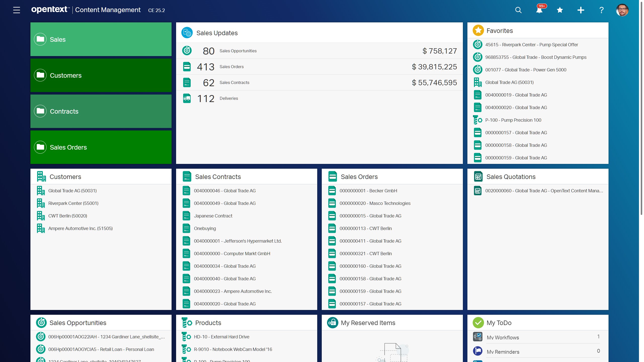Open the Japanese Contract item
This screenshot has height=362, width=644.
coord(247,216)
